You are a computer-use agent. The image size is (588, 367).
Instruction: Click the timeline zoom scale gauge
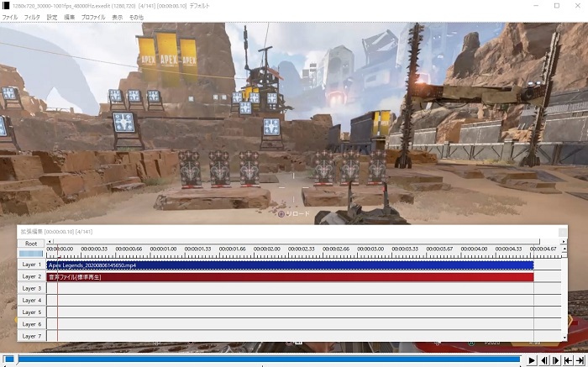point(31,254)
